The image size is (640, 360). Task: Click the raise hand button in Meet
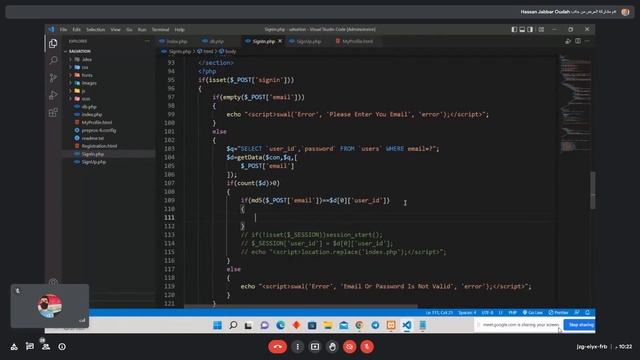(x=332, y=347)
